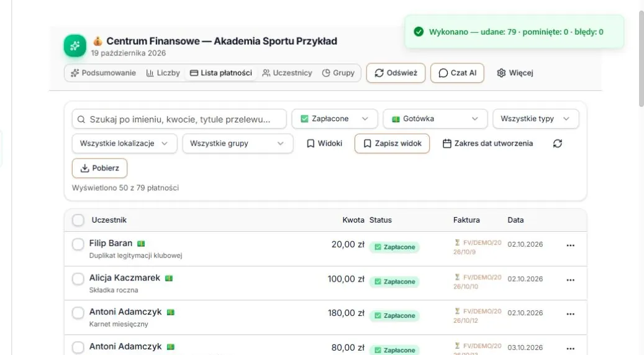Click the 100,00 zł amount
This screenshot has height=355, width=644.
click(x=346, y=279)
